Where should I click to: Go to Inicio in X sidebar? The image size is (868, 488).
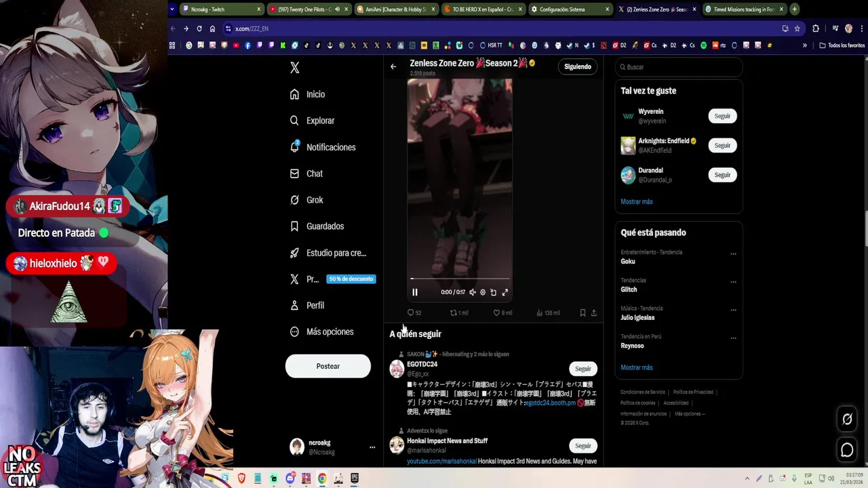tap(307, 94)
